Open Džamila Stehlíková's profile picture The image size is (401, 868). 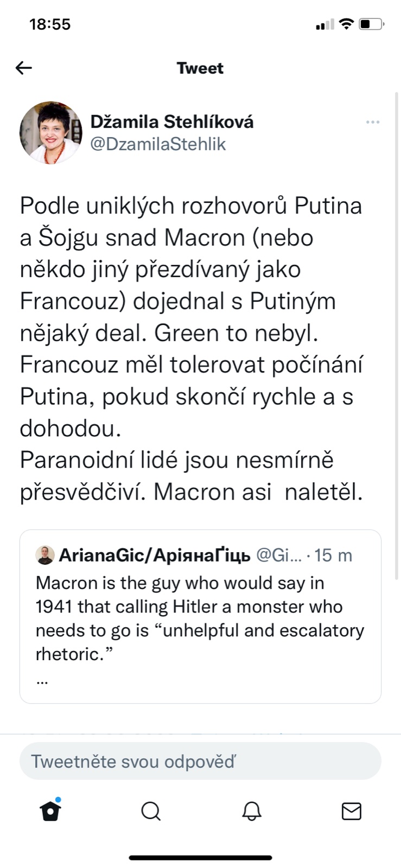coord(50,132)
